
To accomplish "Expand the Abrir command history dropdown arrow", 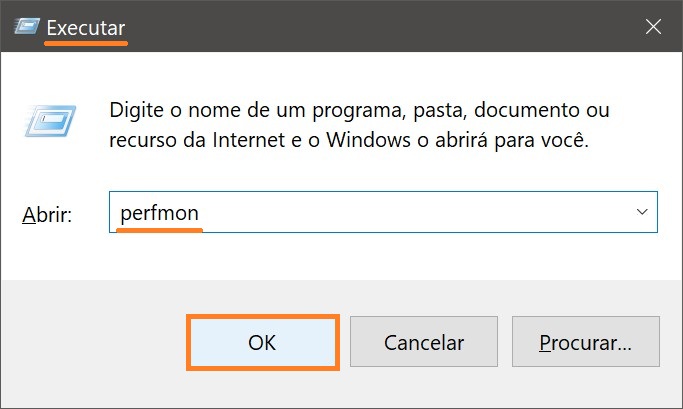I will coord(642,212).
